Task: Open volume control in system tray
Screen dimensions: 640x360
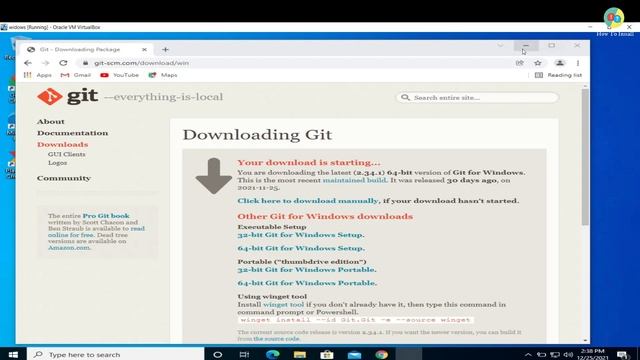Action: tap(568, 354)
